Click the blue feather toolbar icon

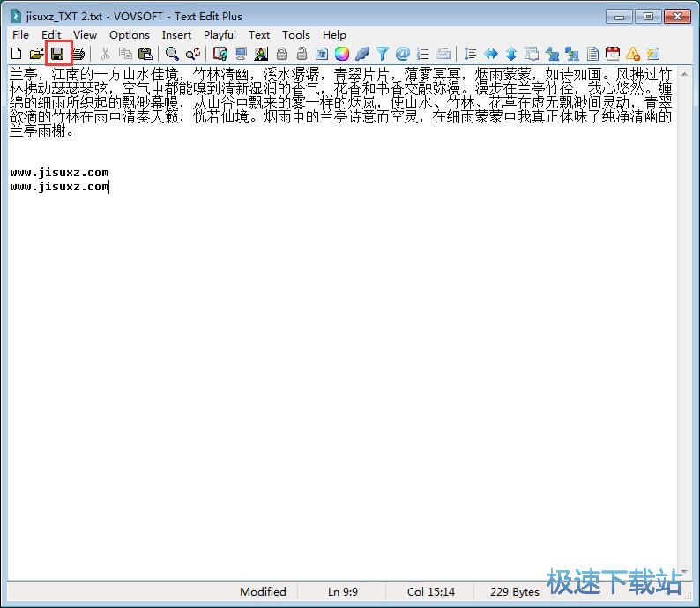362,54
